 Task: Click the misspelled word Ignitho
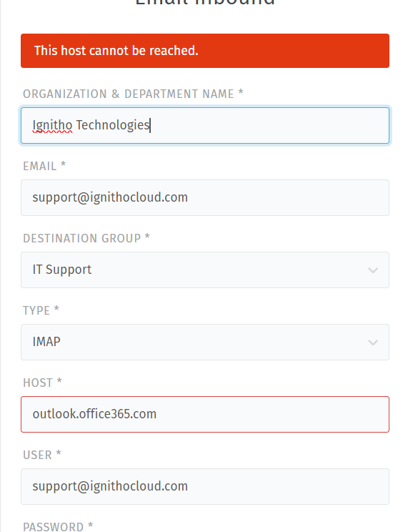(52, 126)
